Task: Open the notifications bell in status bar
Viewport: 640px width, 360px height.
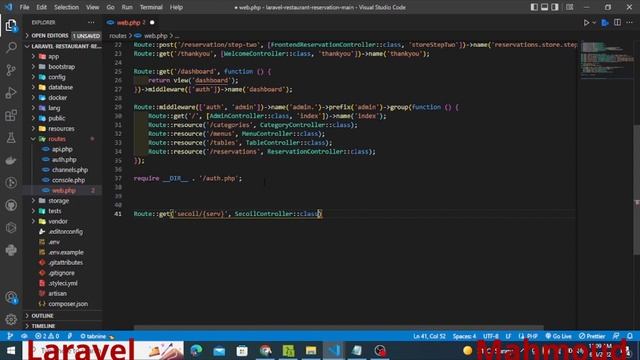Action: point(630,336)
